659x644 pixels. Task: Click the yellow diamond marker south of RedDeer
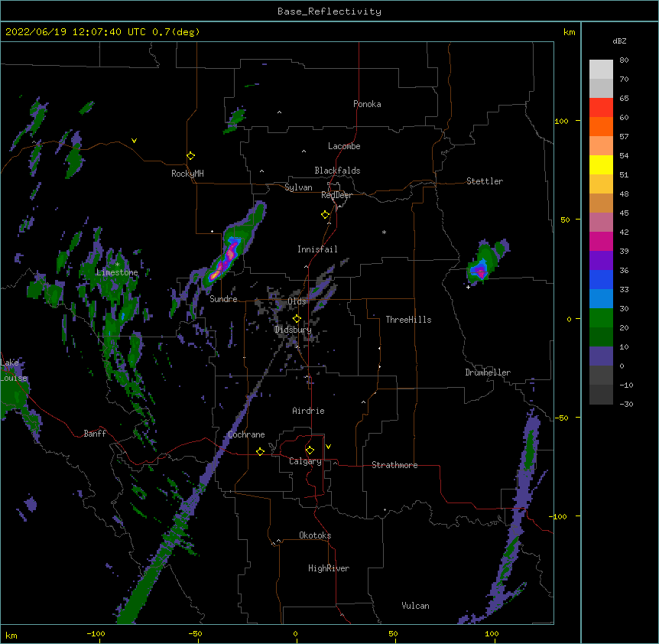[x=325, y=215]
